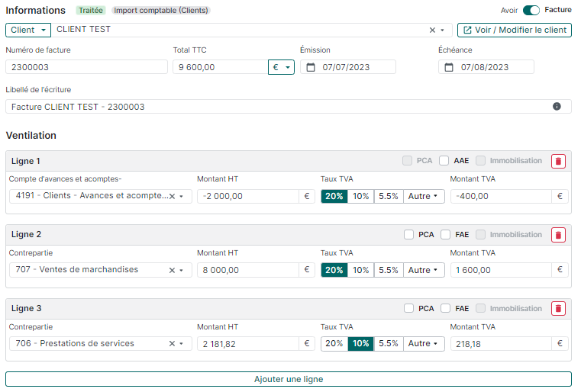This screenshot has width=581, height=392.
Task: Click the Numéro de facture field
Action: (86, 67)
